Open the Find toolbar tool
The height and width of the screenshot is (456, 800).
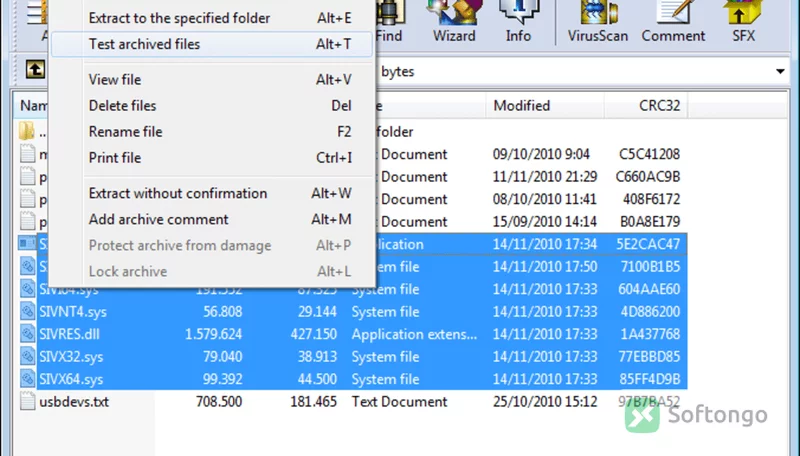390,22
